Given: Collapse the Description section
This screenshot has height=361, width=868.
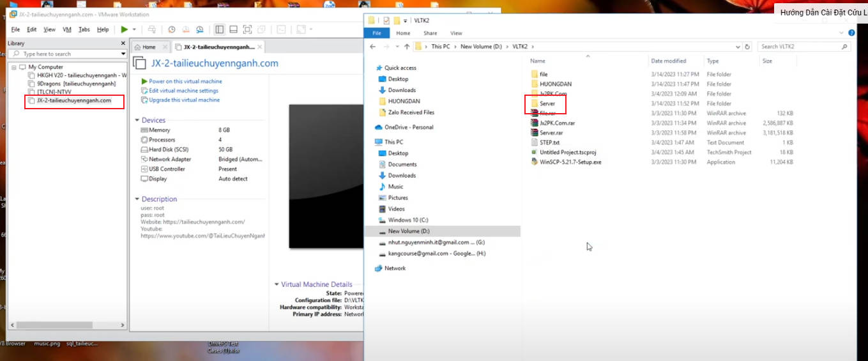Looking at the screenshot, I should 137,199.
